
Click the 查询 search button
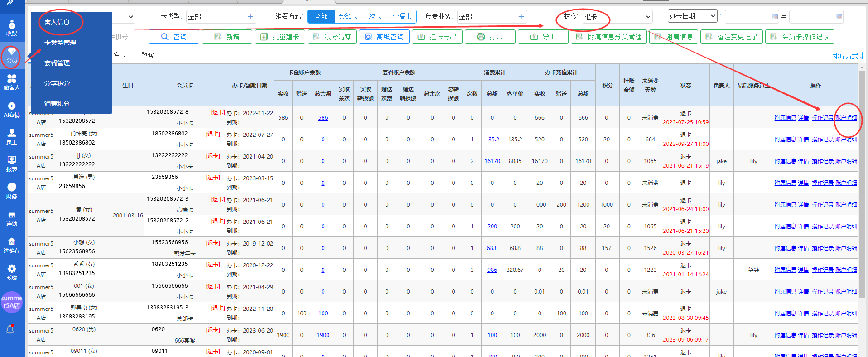point(174,37)
